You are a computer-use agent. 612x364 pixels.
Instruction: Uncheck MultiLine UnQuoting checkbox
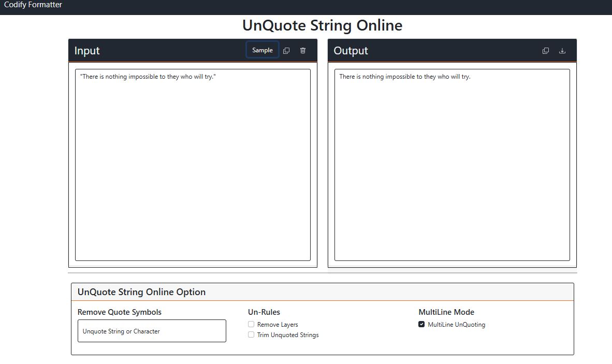pyautogui.click(x=421, y=324)
